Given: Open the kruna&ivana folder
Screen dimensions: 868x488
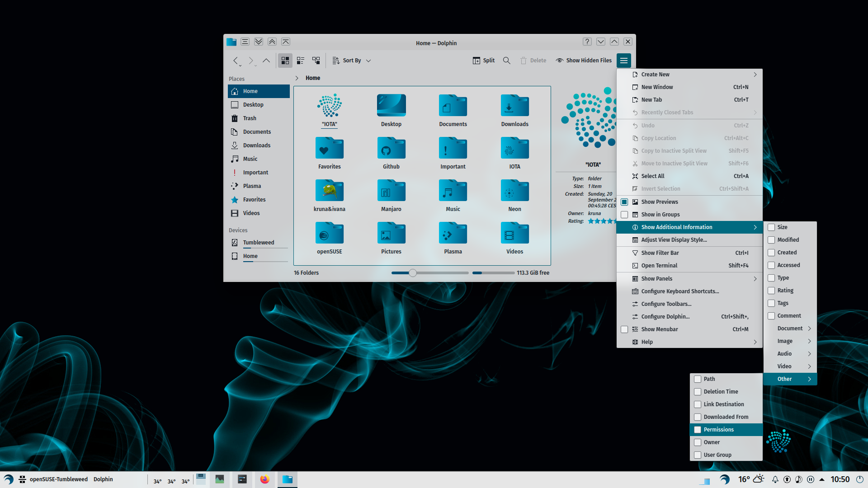Looking at the screenshot, I should coord(330,191).
